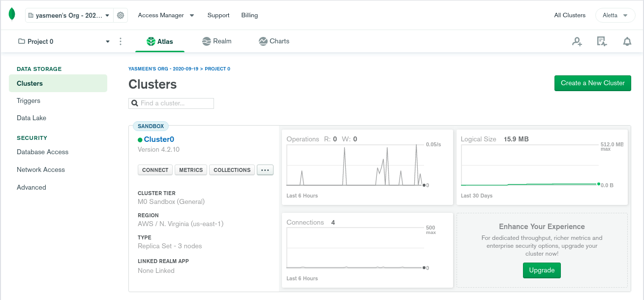This screenshot has width=644, height=300.
Task: Expand the Access Manager dropdown
Action: 166,15
